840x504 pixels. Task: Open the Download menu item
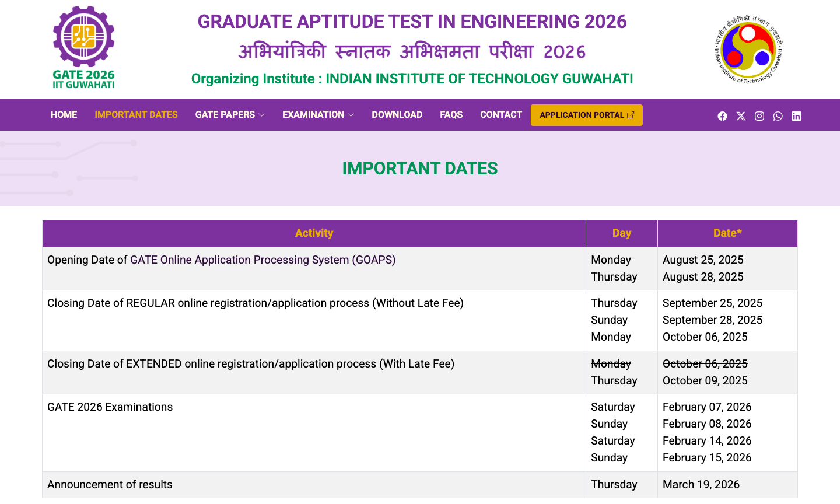tap(397, 115)
